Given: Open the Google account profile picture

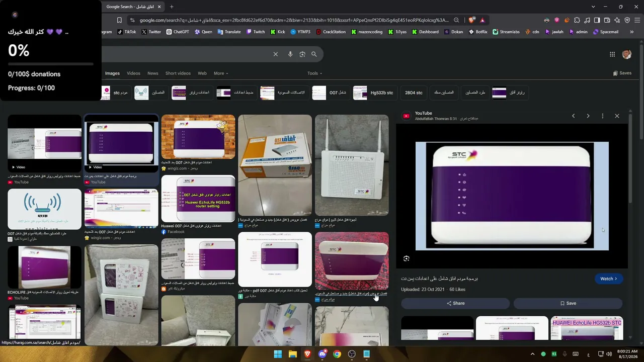Looking at the screenshot, I should tap(627, 54).
